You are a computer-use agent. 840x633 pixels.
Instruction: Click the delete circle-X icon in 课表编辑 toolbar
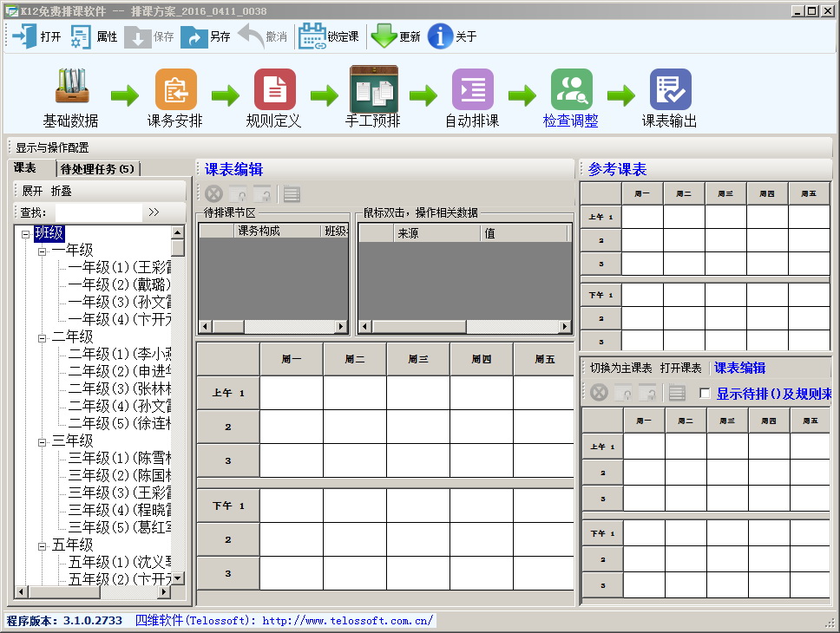tap(213, 193)
